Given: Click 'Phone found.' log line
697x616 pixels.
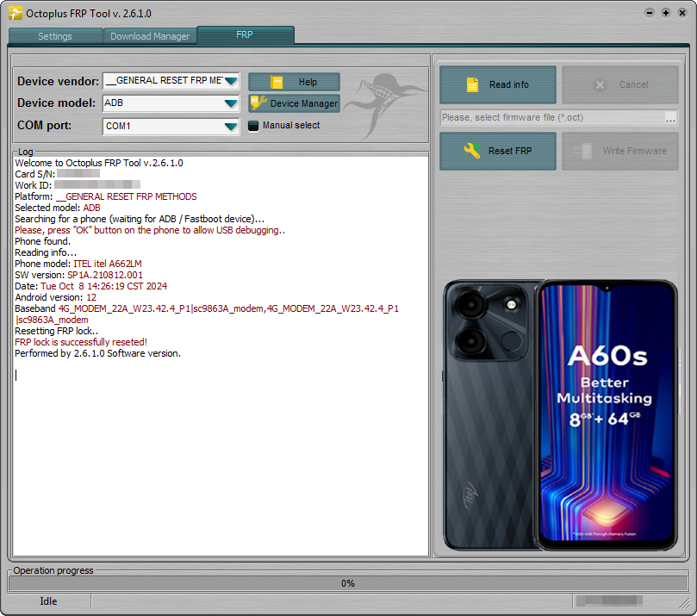Looking at the screenshot, I should 43,241.
